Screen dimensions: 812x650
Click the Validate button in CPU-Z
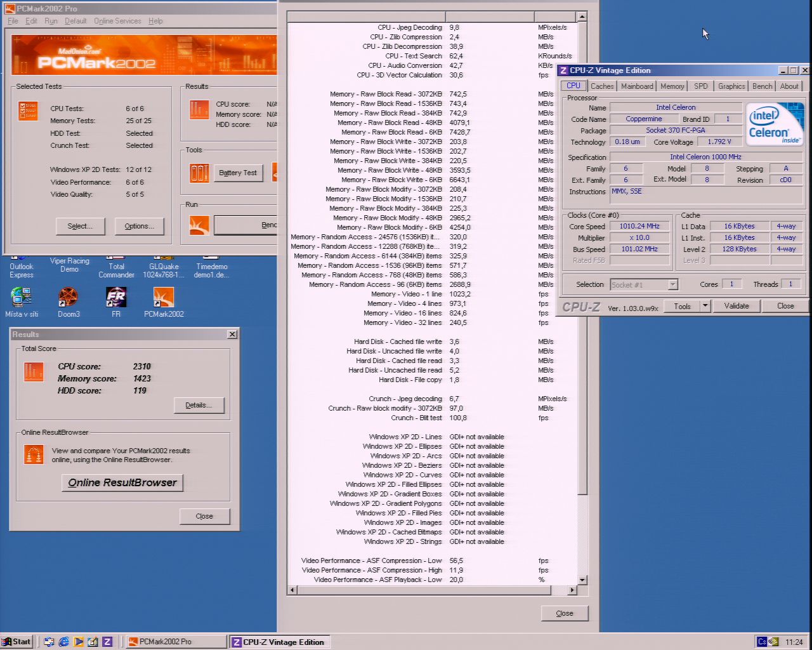click(737, 306)
